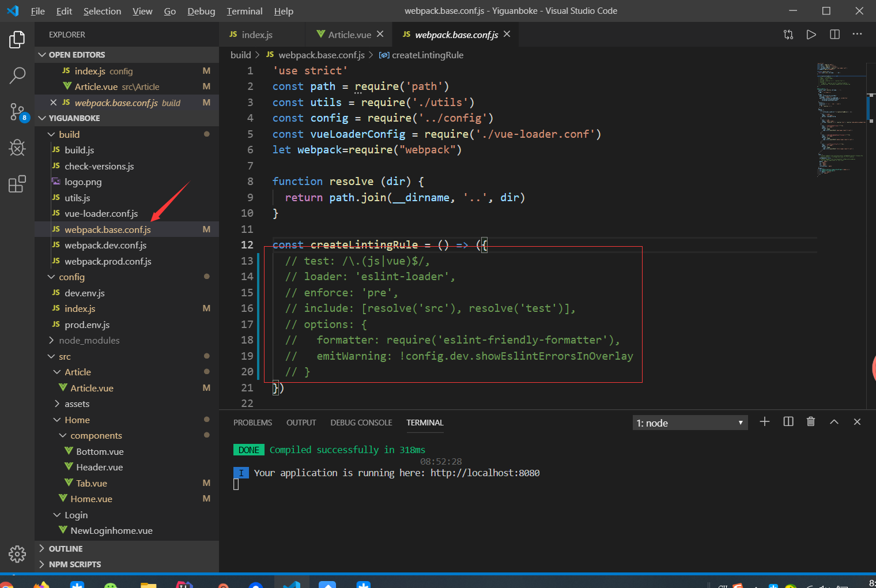Open the Selection menu

click(x=102, y=11)
